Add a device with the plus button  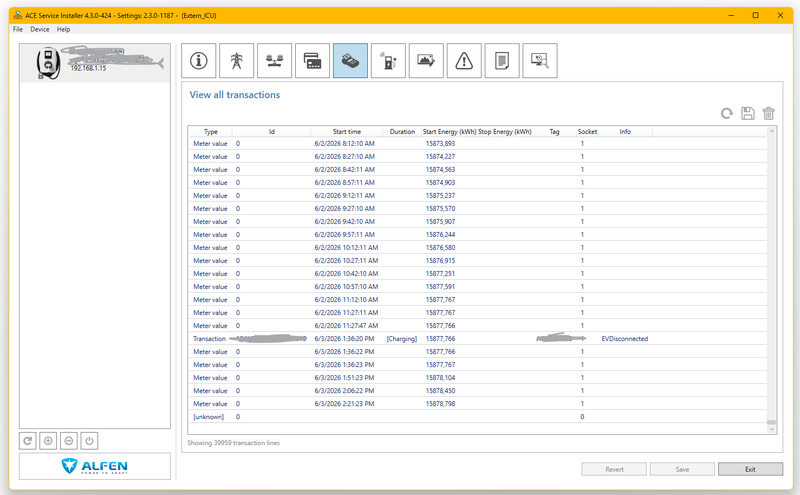[x=48, y=441]
